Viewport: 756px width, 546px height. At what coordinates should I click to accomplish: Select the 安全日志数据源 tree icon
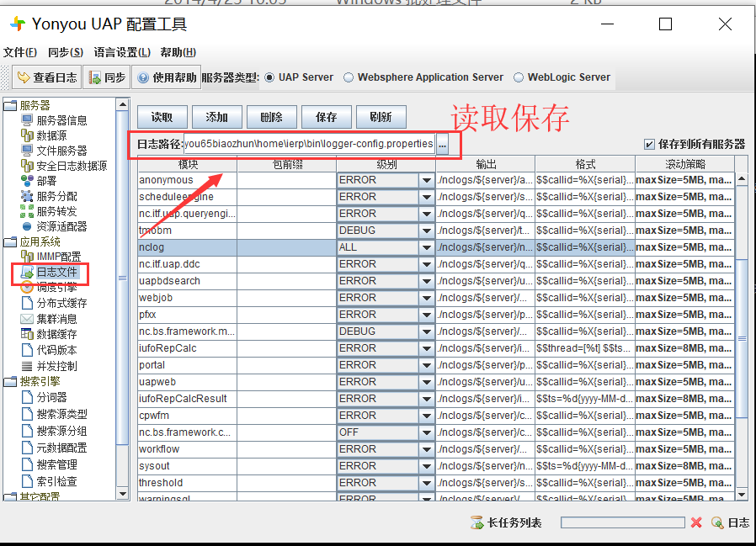(27, 166)
